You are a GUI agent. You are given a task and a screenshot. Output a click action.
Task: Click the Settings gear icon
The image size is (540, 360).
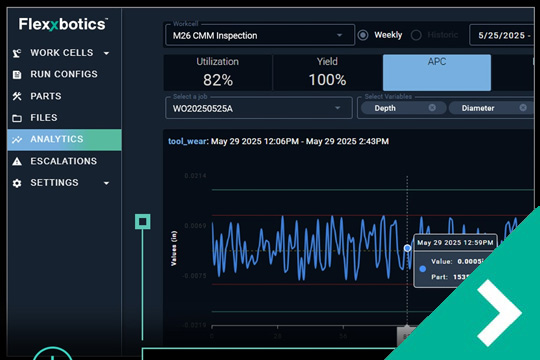tap(17, 183)
